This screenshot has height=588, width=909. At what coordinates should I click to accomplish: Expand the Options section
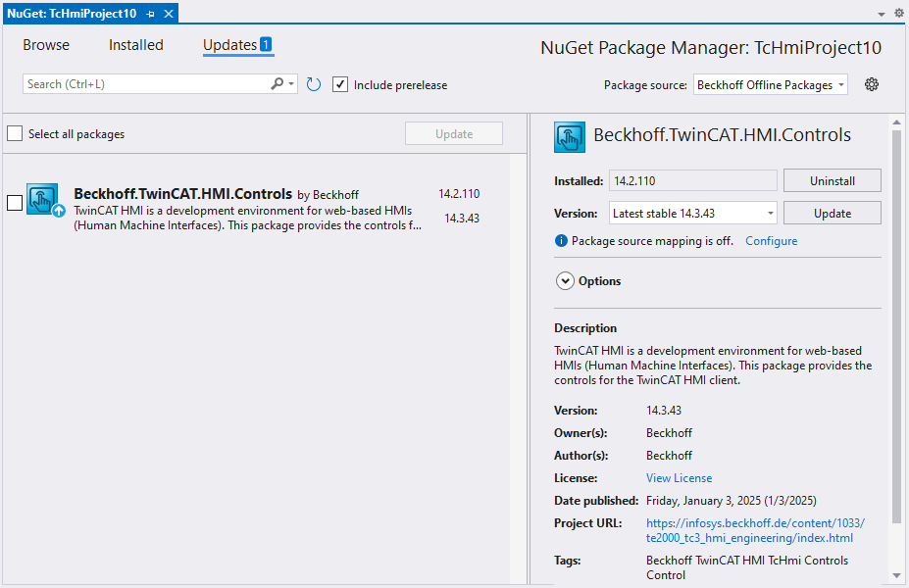click(565, 281)
